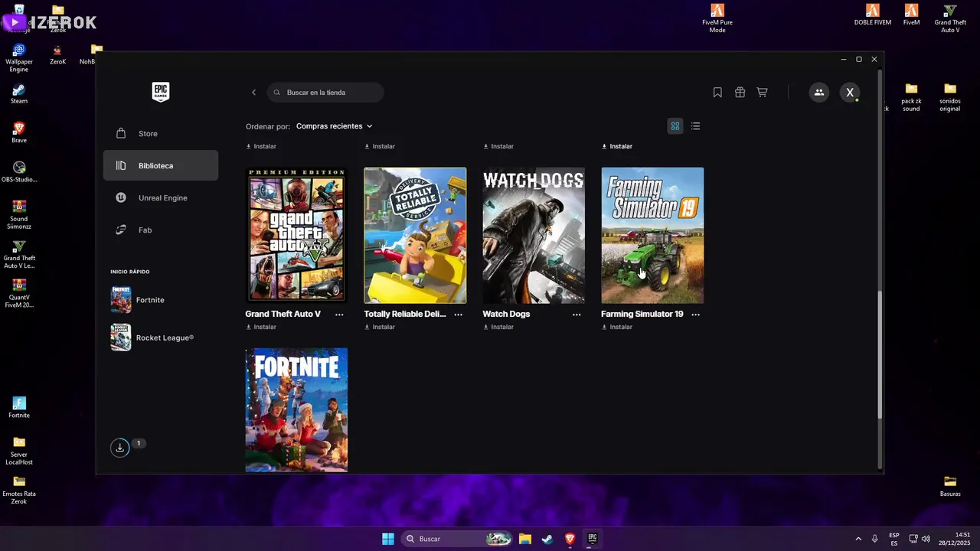The width and height of the screenshot is (980, 551).
Task: Select the Basuras desktop folder
Action: click(x=950, y=487)
